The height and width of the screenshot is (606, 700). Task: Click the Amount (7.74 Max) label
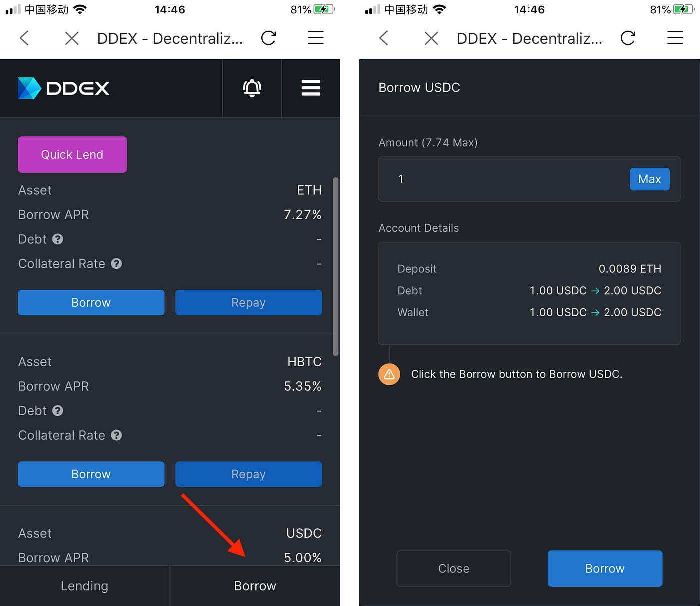click(x=428, y=143)
